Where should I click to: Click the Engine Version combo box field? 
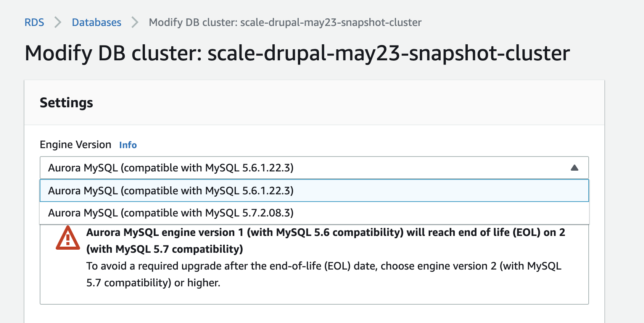click(x=314, y=168)
